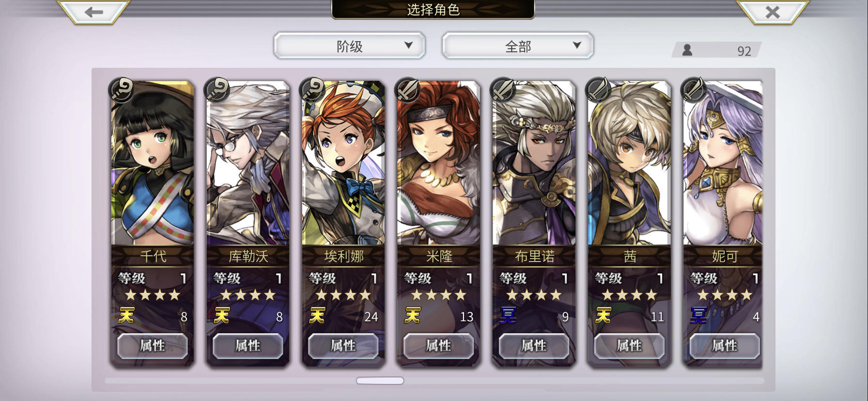Click the 冥 element icon on 布里诺's card
Viewport: 868px width, 401px height.
(x=508, y=316)
